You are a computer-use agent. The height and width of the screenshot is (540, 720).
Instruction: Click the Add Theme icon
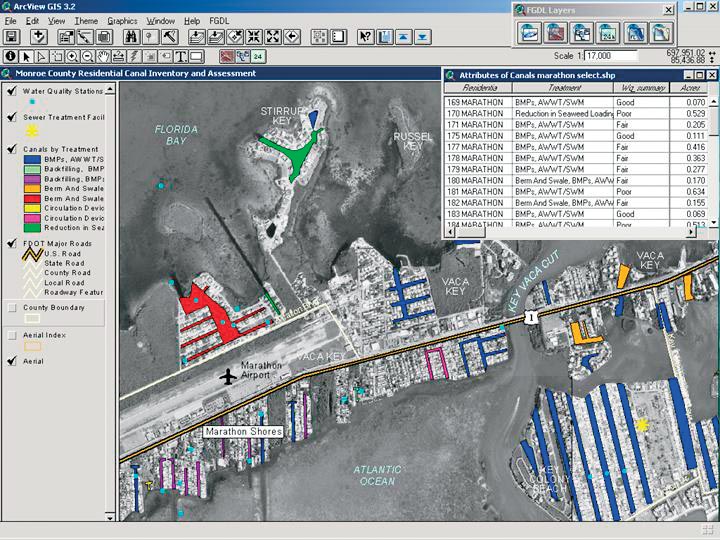tap(39, 37)
